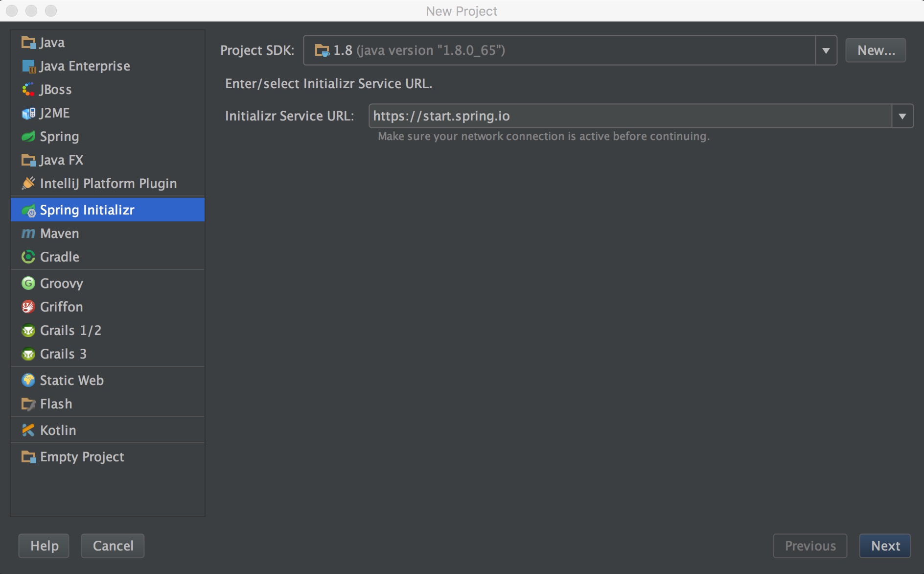Select JBoss project type label

click(x=56, y=90)
